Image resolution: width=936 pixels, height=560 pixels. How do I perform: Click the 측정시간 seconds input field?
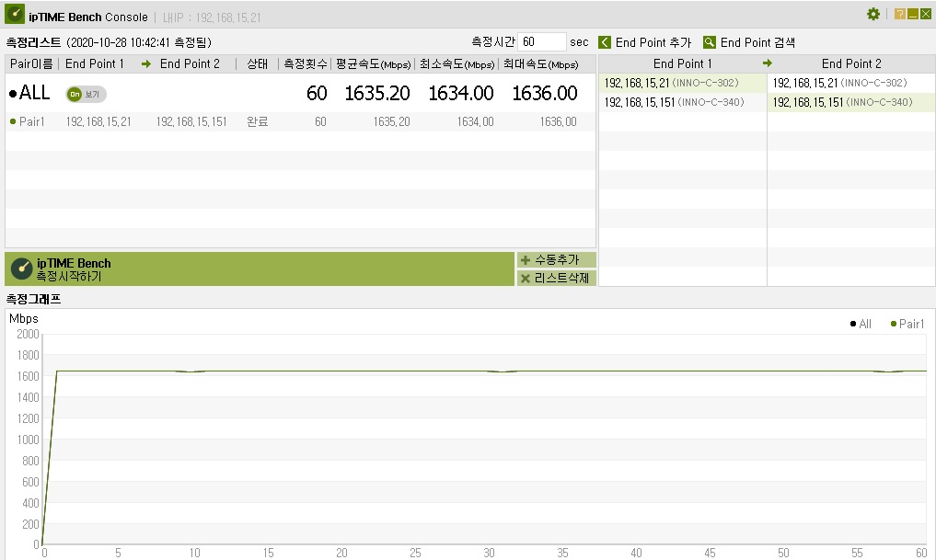[541, 41]
